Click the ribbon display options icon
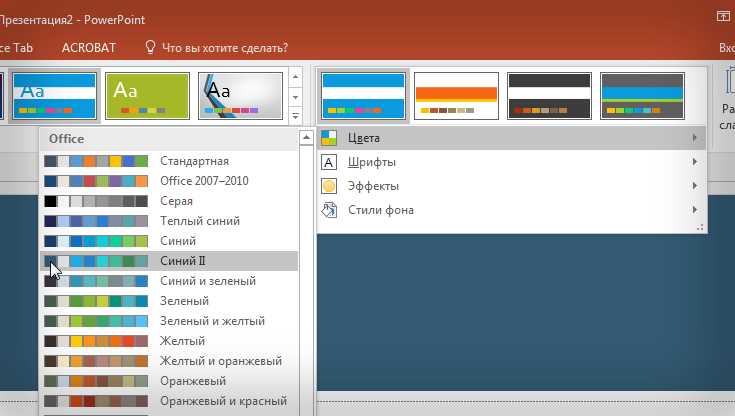The width and height of the screenshot is (735, 416). pyautogui.click(x=723, y=16)
